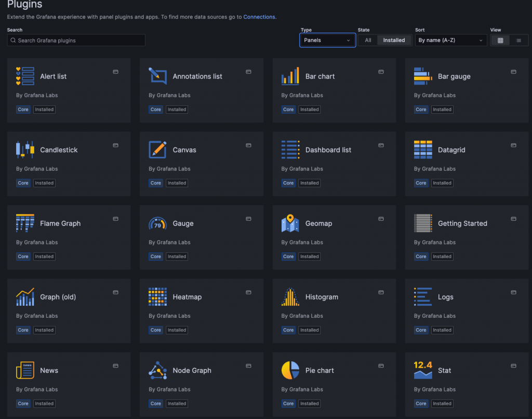
Task: Click panel type icon on Candlestick card
Action: coord(116,145)
